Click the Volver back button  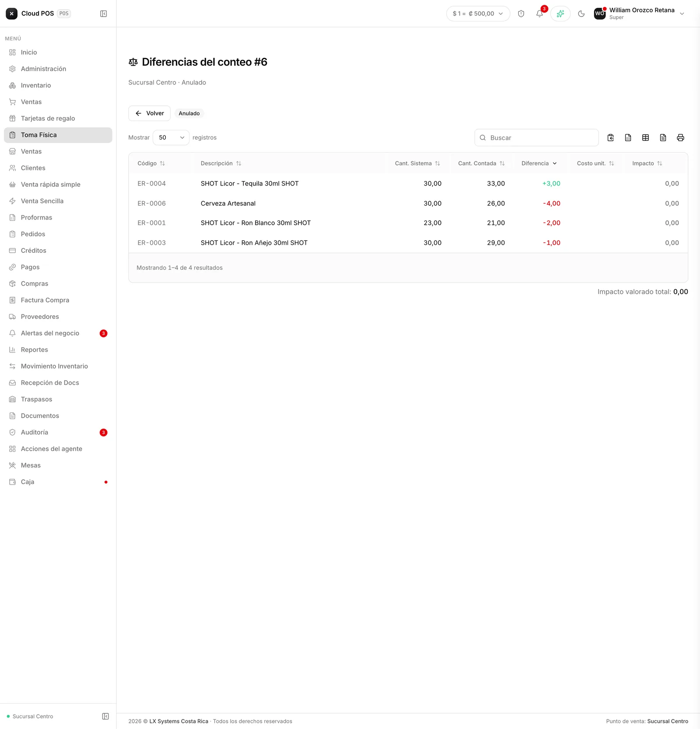[149, 113]
